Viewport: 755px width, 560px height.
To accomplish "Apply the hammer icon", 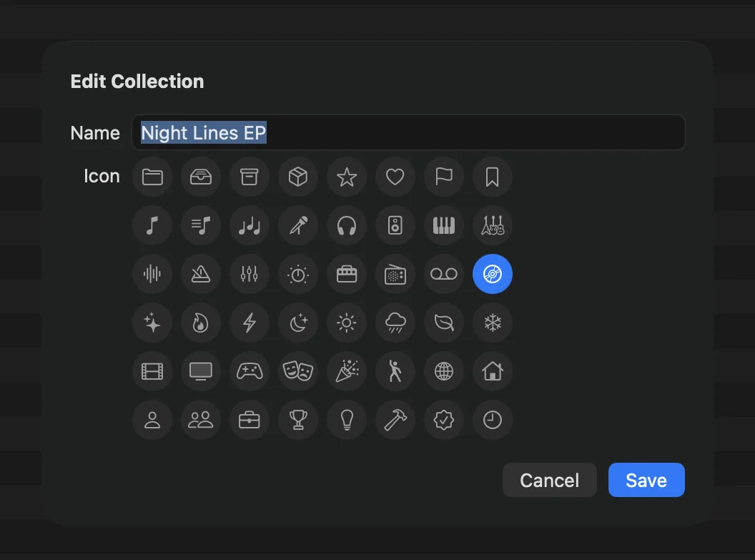I will 395,420.
